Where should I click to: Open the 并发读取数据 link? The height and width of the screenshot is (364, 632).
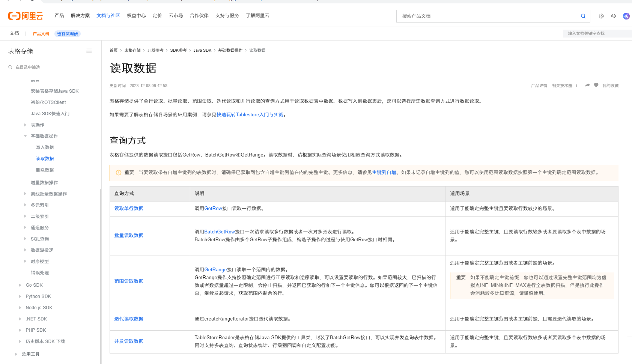[129, 341]
